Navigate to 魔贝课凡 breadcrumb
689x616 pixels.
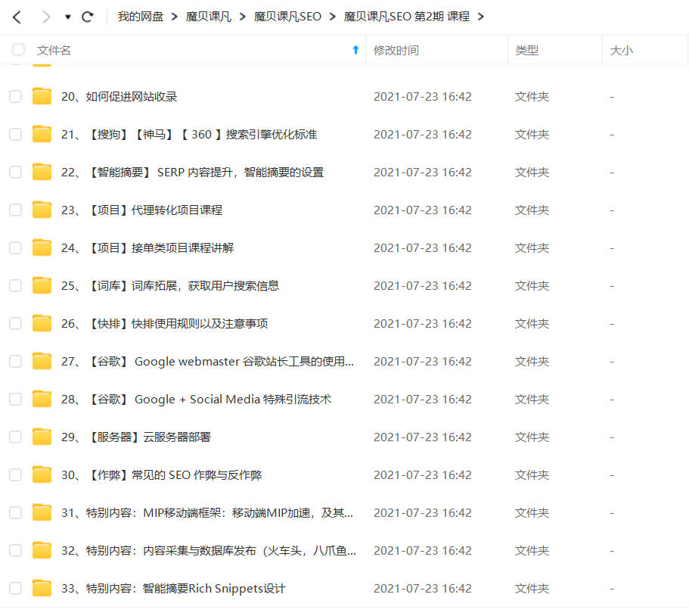click(x=208, y=17)
